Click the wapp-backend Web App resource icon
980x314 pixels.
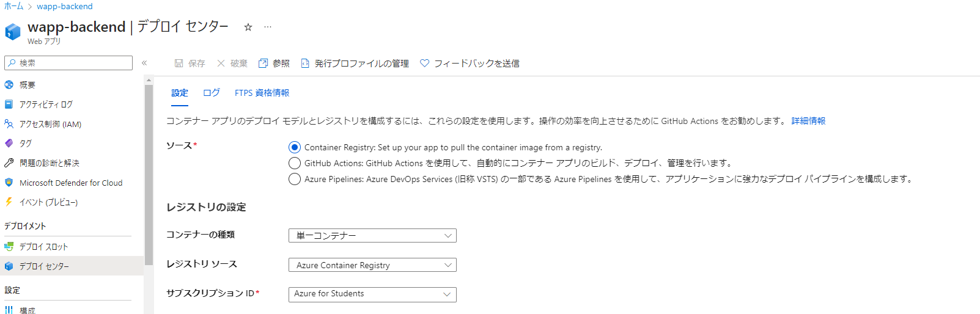[x=13, y=32]
